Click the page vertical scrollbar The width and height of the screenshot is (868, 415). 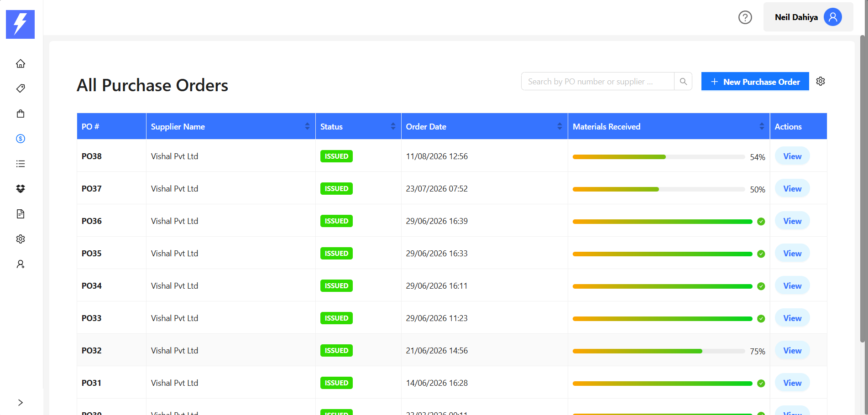(863, 188)
